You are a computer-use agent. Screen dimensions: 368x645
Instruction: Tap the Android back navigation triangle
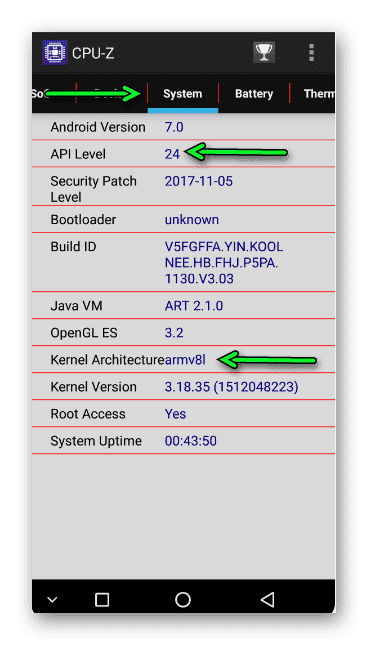267,599
